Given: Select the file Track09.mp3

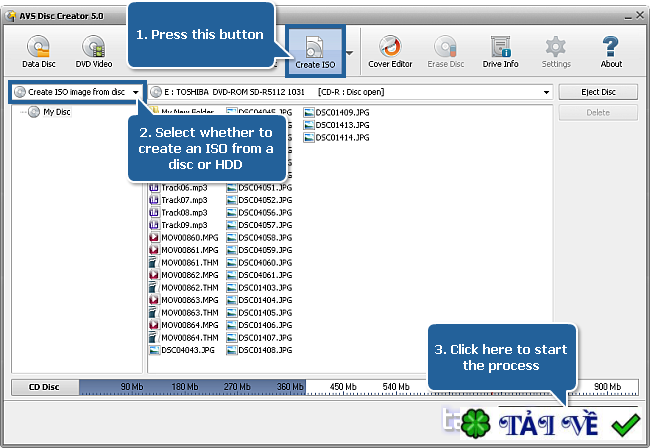Looking at the screenshot, I should pos(178,225).
